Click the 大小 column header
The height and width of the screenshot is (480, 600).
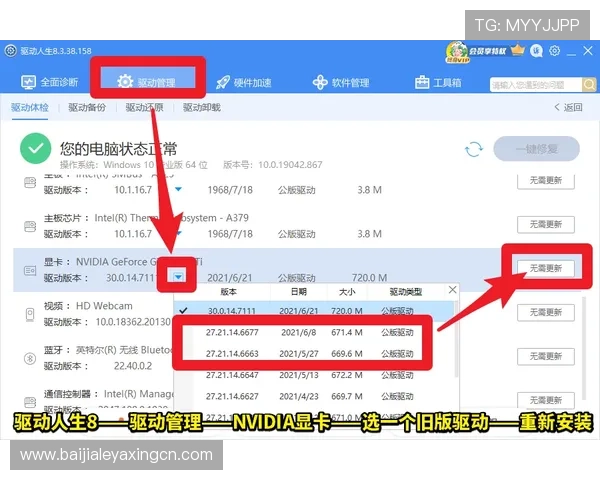[x=347, y=292]
